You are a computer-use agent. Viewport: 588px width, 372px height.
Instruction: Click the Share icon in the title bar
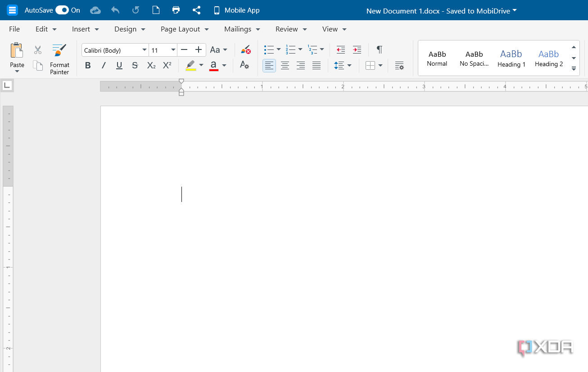pos(196,10)
